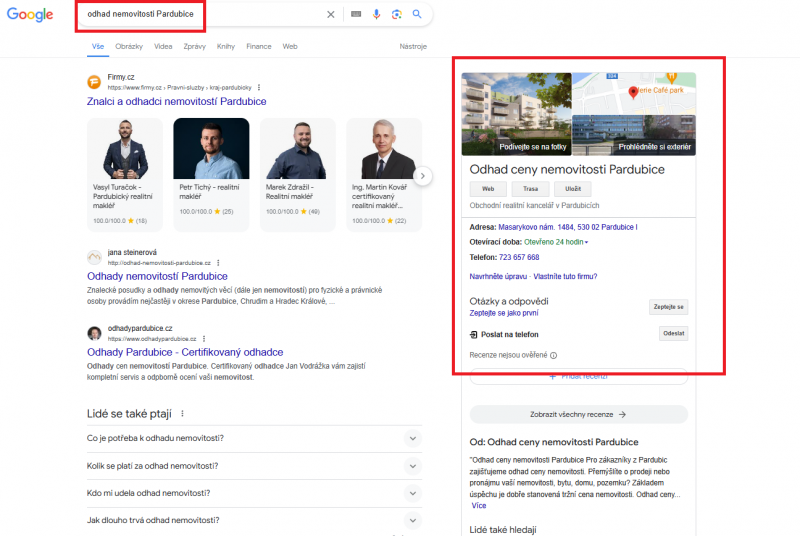
Task: Switch to the Videa tab
Action: click(163, 46)
